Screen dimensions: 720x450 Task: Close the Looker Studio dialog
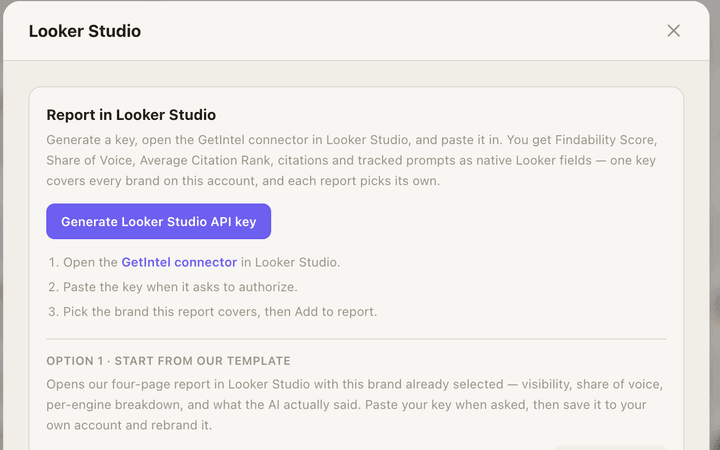[x=673, y=31]
